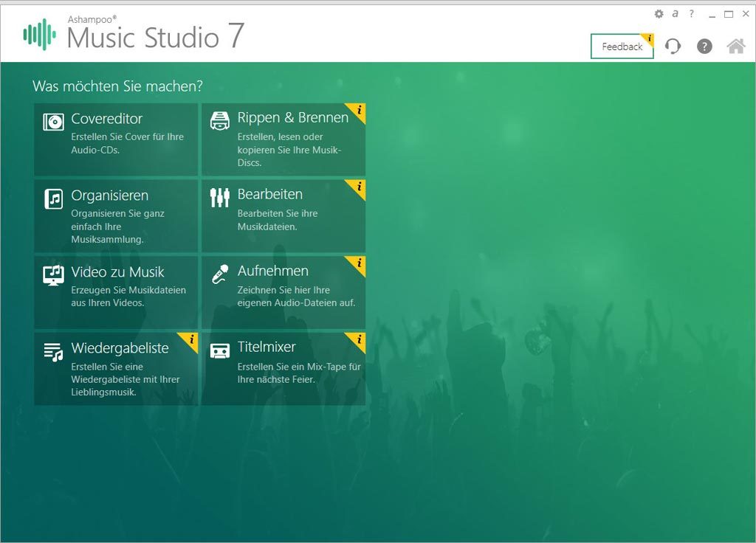Show info badge on Bearbeiten tile
Image resolution: width=756 pixels, height=543 pixels.
click(x=358, y=187)
